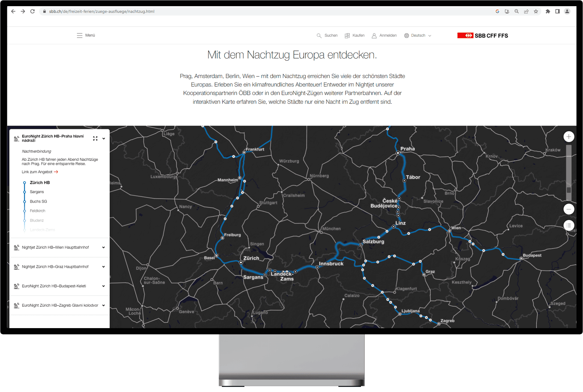Open Suchen search
583x392 pixels.
pos(327,36)
